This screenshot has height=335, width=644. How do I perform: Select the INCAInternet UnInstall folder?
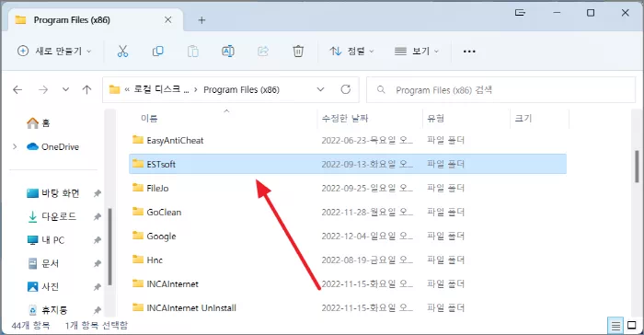coord(348,308)
